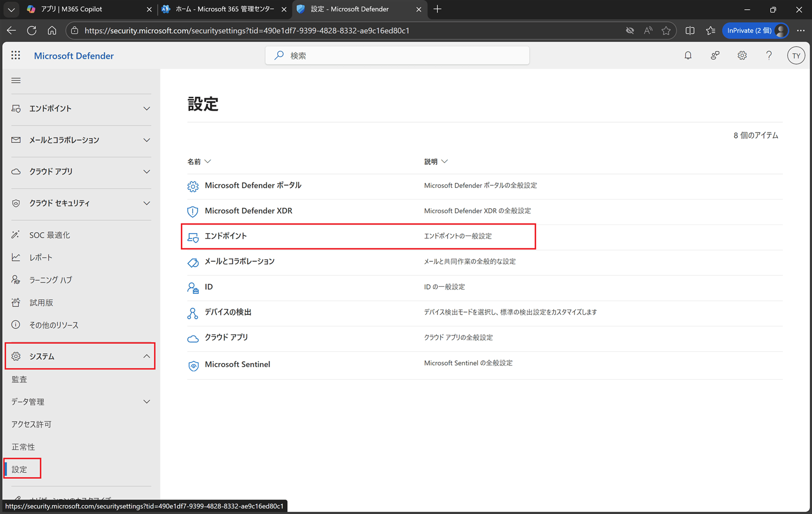Click the notifications bell icon

[x=688, y=55]
